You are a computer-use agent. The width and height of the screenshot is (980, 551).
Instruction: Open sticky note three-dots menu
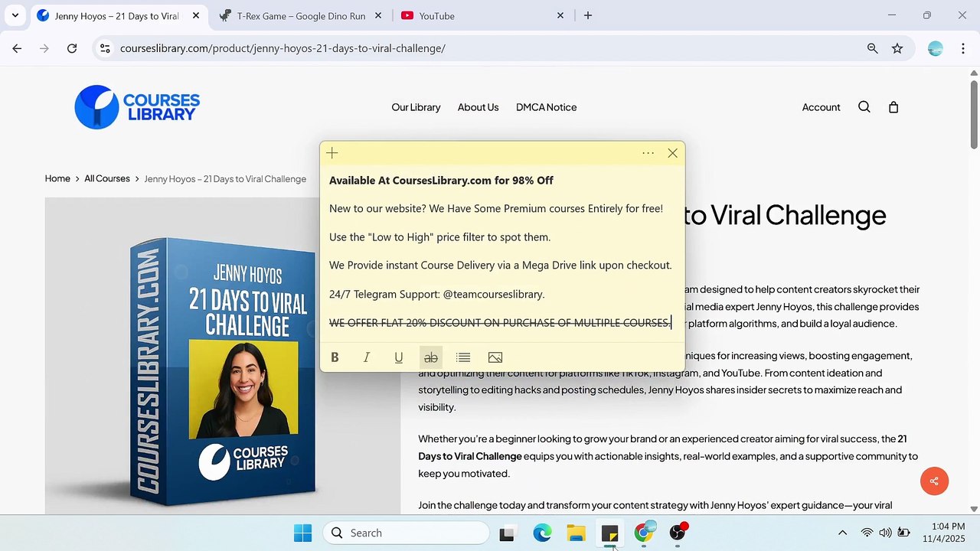pyautogui.click(x=648, y=153)
